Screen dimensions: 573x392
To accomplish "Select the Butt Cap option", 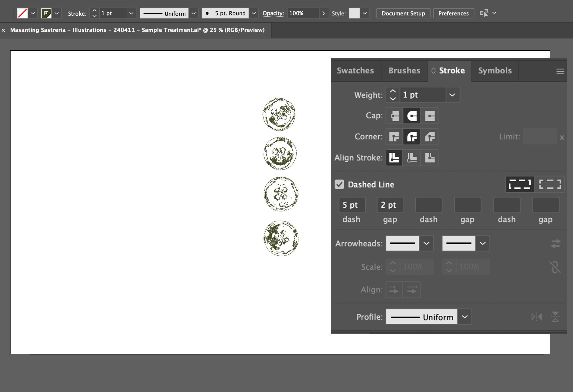I will pyautogui.click(x=394, y=116).
